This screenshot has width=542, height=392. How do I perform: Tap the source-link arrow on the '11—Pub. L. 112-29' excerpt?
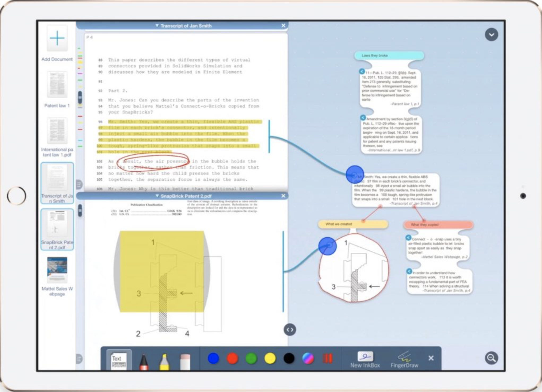[362, 71]
